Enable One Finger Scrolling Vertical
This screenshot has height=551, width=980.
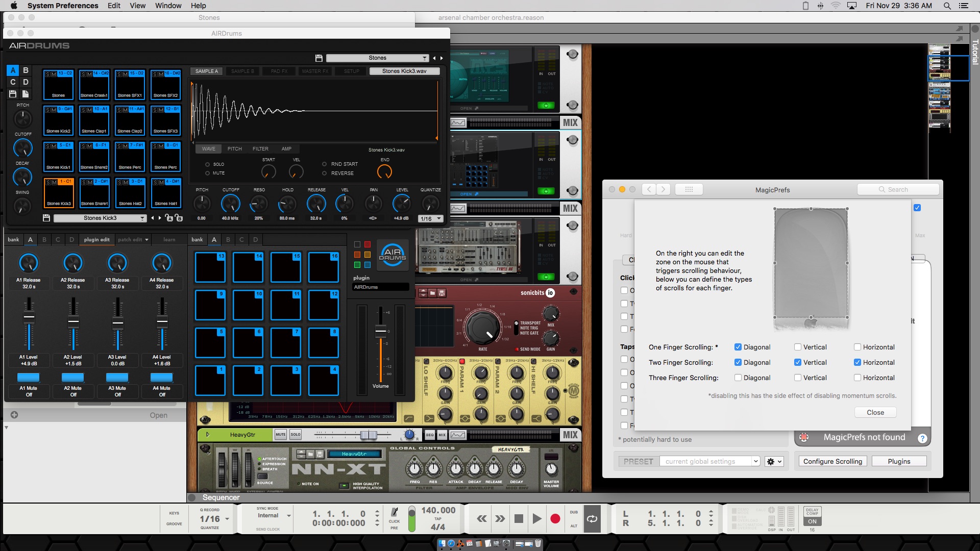[x=798, y=347]
